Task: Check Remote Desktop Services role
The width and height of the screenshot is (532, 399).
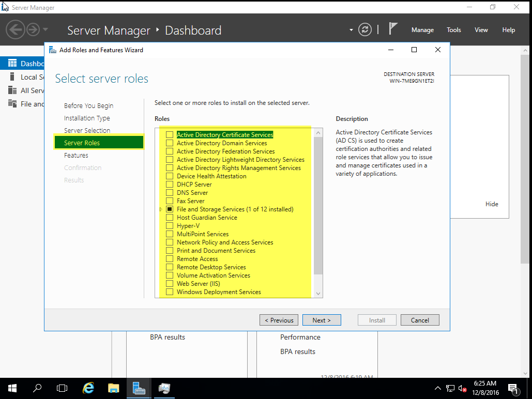Action: (170, 267)
